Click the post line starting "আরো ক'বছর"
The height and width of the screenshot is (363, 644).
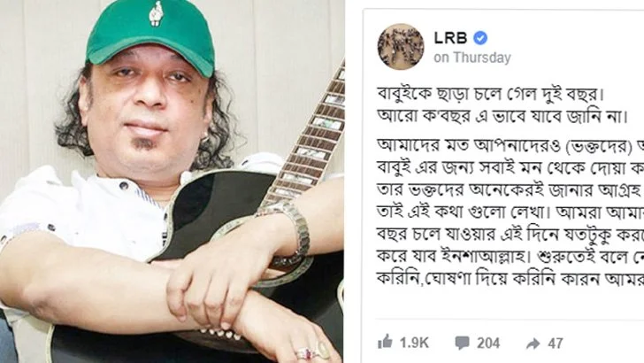(502, 116)
